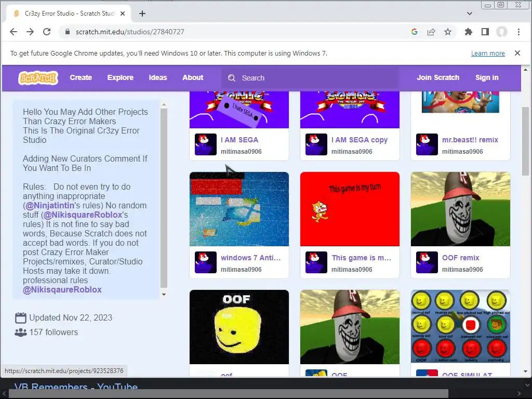
Task: Click avatar beside This game is m...
Action: pyautogui.click(x=316, y=262)
